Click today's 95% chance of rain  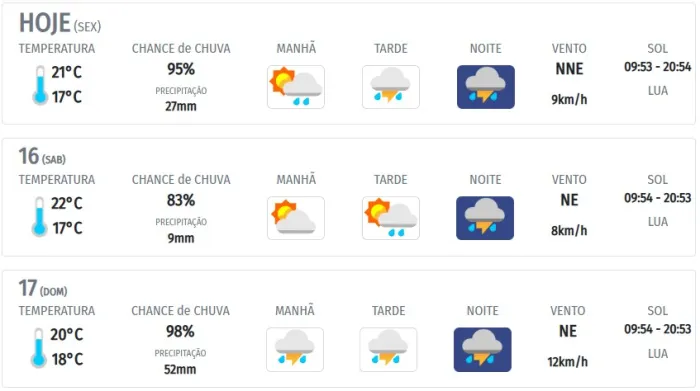coord(181,69)
